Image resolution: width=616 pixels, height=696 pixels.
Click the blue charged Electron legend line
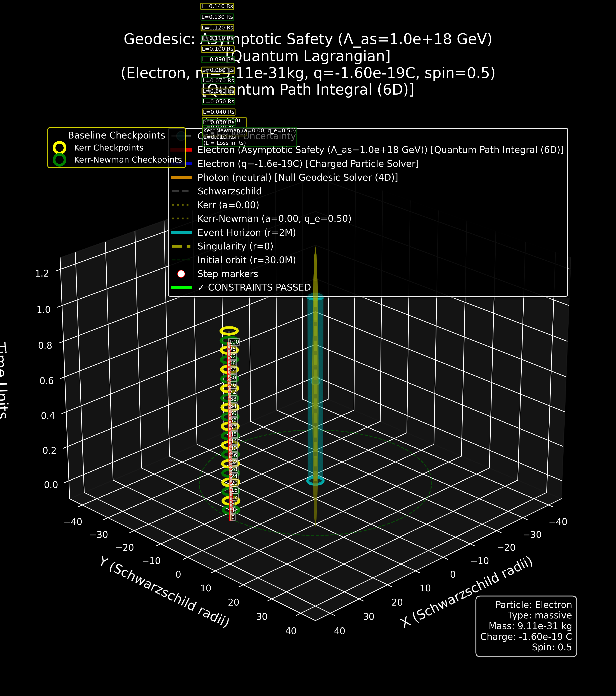181,164
